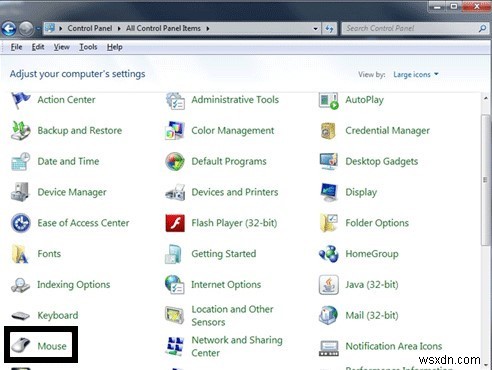Screen dimensions: 492x370
Task: Open the Mail (32-bit) icon
Action: pos(329,315)
